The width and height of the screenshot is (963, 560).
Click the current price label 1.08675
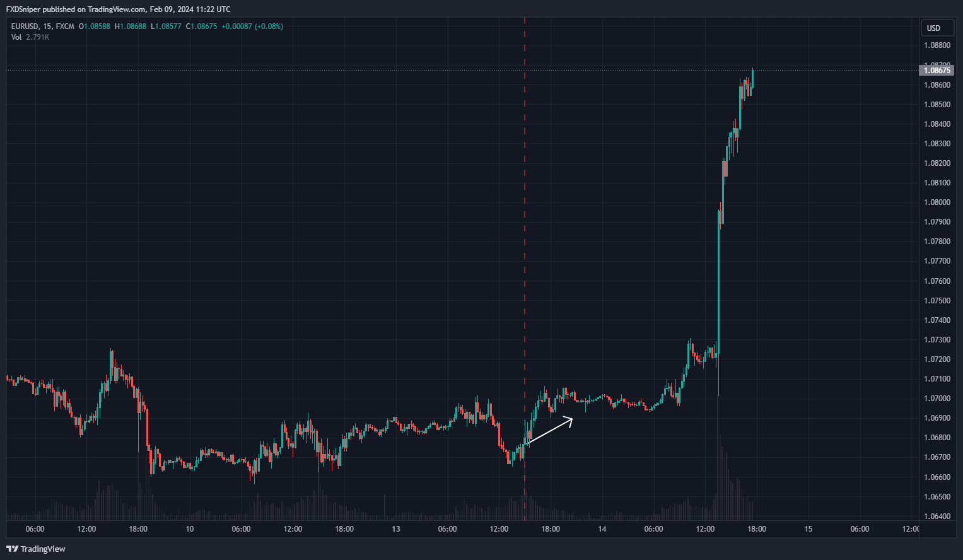click(937, 71)
